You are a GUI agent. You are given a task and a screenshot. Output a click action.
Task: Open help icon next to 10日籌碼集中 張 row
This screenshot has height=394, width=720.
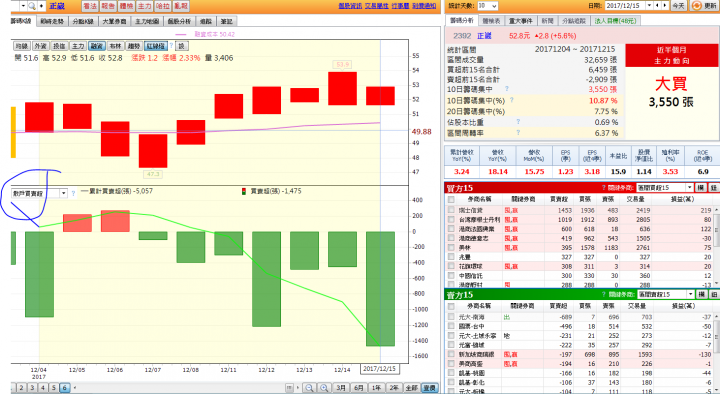coord(506,89)
